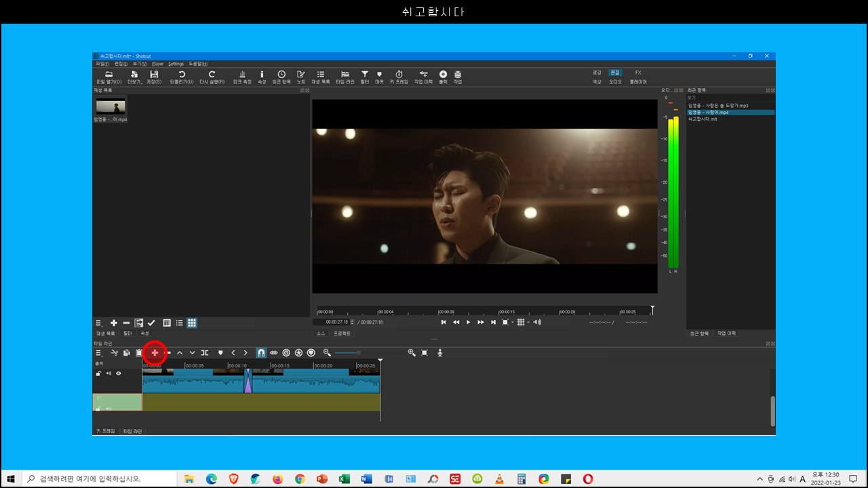Click the Undo (되돌리기) toolbar icon
The height and width of the screenshot is (488, 868).
[182, 74]
